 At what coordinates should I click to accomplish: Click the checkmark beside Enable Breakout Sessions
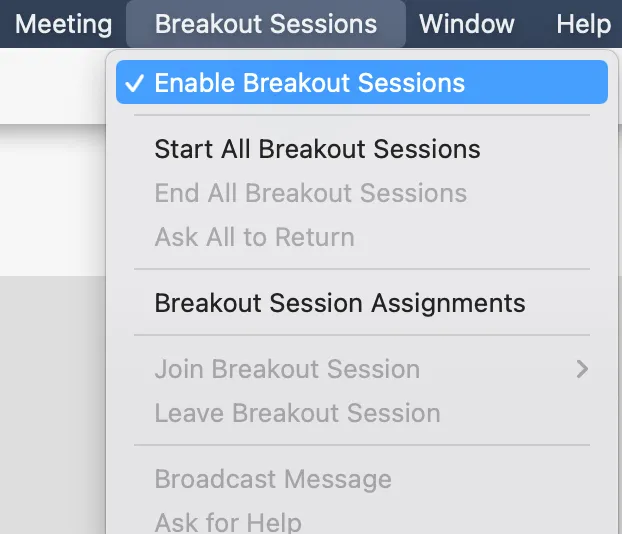[x=133, y=83]
